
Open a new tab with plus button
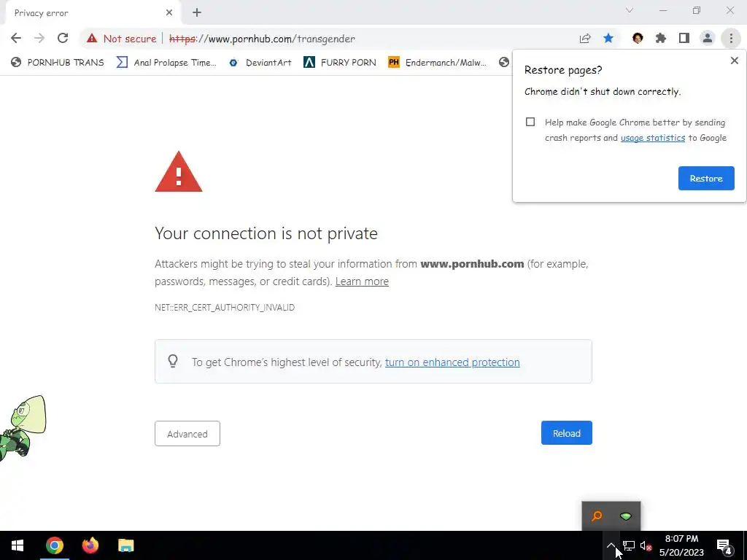pyautogui.click(x=197, y=13)
